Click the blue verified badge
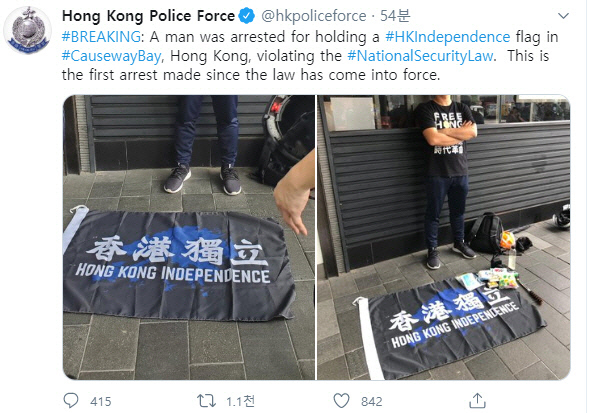The width and height of the screenshot is (592, 413). click(x=247, y=16)
